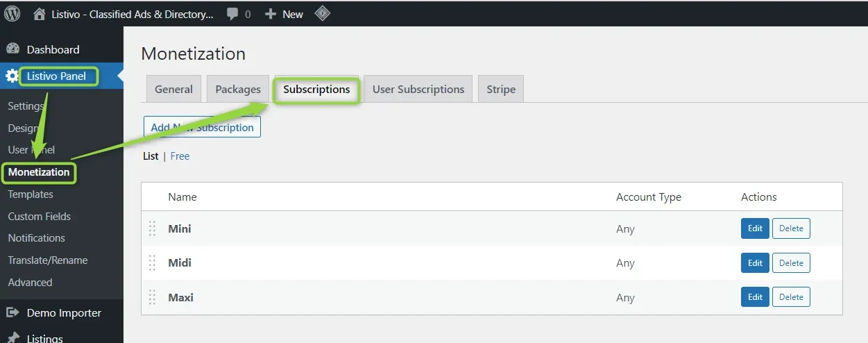Edit the Mini subscription
Screen dimensions: 868x343
[x=755, y=228]
